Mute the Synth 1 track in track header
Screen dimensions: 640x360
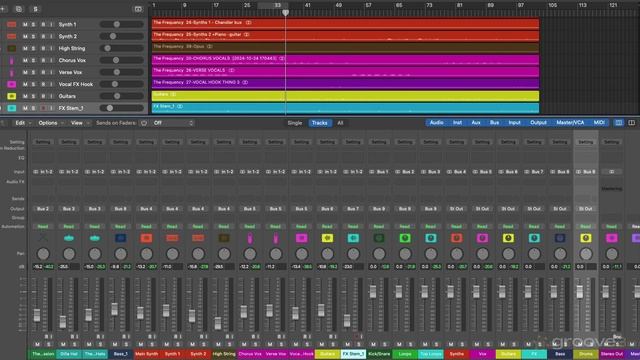[x=25, y=24]
